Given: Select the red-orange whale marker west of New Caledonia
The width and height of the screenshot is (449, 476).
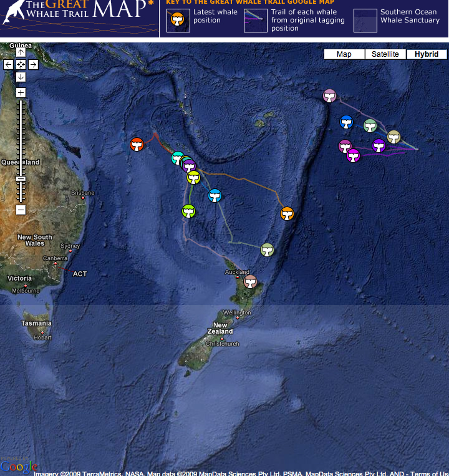Looking at the screenshot, I should [137, 144].
